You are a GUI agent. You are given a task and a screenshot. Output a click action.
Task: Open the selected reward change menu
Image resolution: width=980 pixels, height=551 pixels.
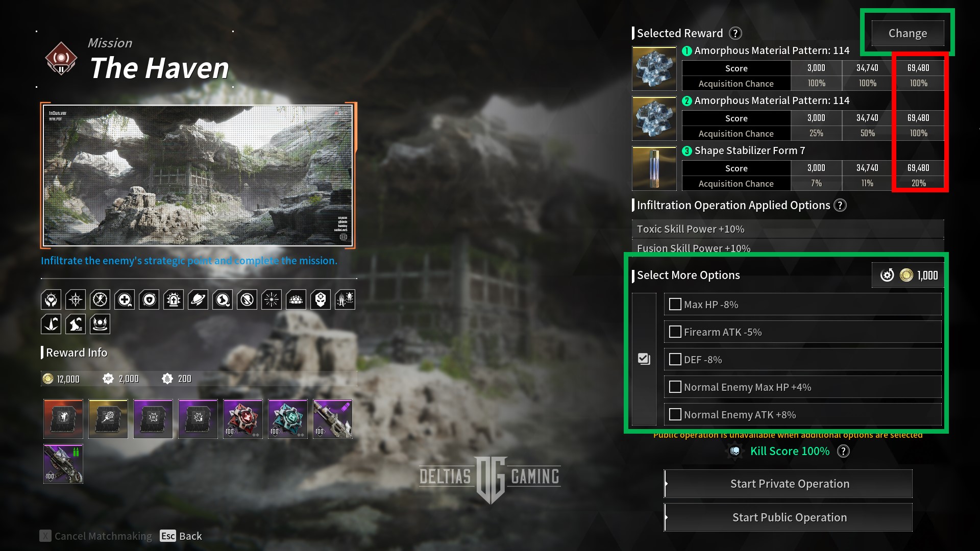click(908, 32)
